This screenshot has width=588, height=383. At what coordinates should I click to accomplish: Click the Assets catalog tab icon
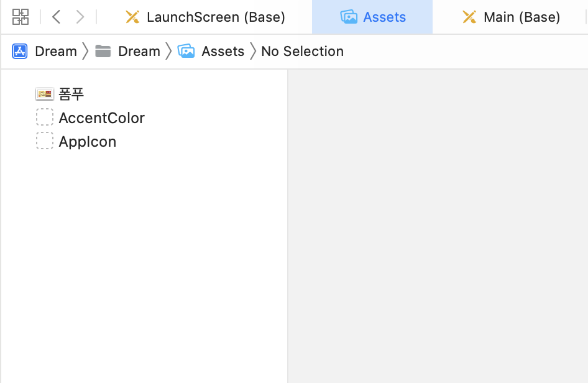pyautogui.click(x=349, y=17)
